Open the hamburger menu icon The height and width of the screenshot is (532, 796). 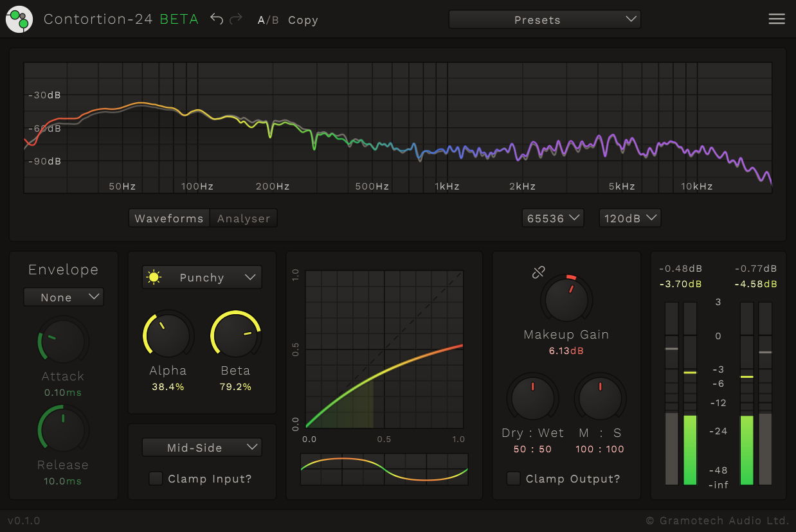(777, 19)
